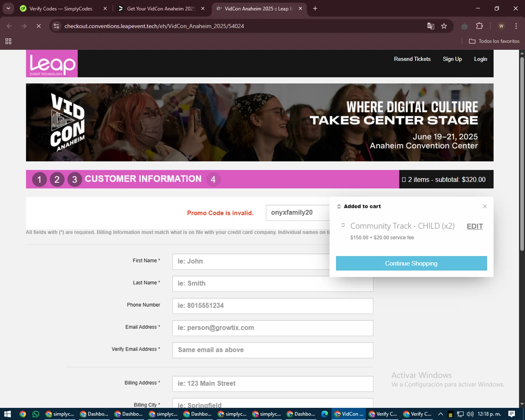The width and height of the screenshot is (525, 420).
Task: Open the Todos los favoritos folder
Action: point(494,41)
